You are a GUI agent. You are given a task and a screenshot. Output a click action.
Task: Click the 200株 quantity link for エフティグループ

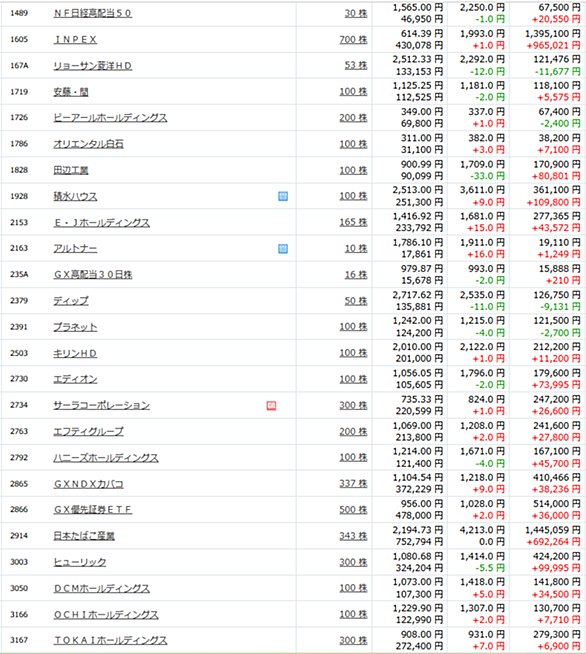353,432
